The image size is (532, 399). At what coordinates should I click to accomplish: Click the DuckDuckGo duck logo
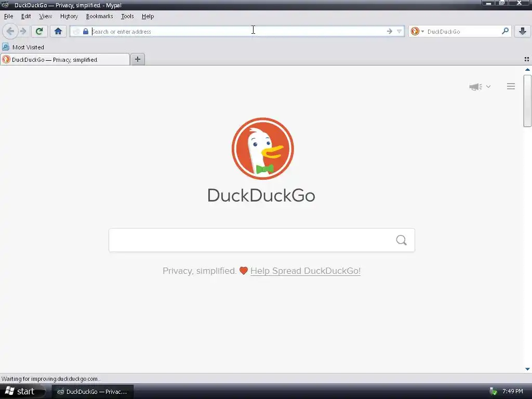[262, 149]
